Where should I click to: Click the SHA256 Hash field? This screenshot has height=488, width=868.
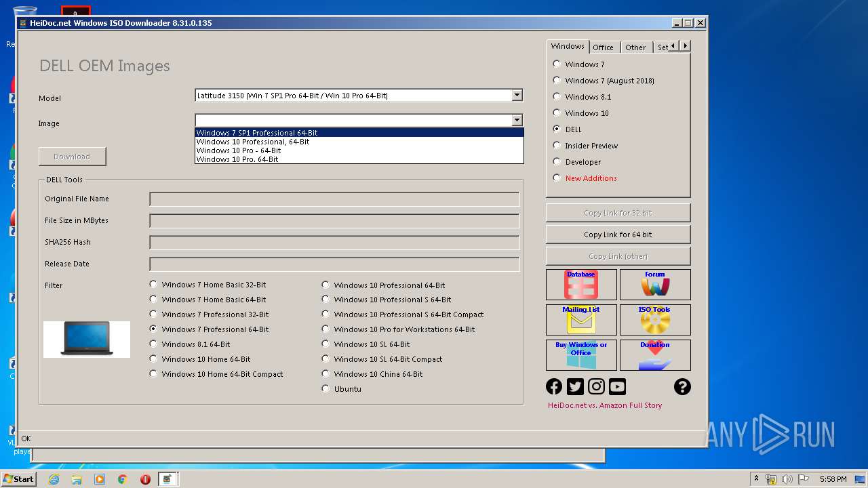click(334, 243)
